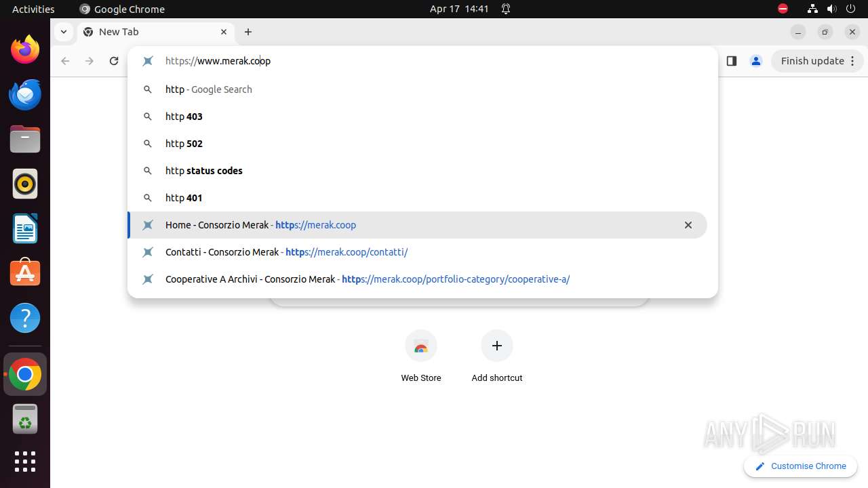Minimize the Chrome window
Image resolution: width=868 pixels, height=488 pixels.
coord(798,32)
